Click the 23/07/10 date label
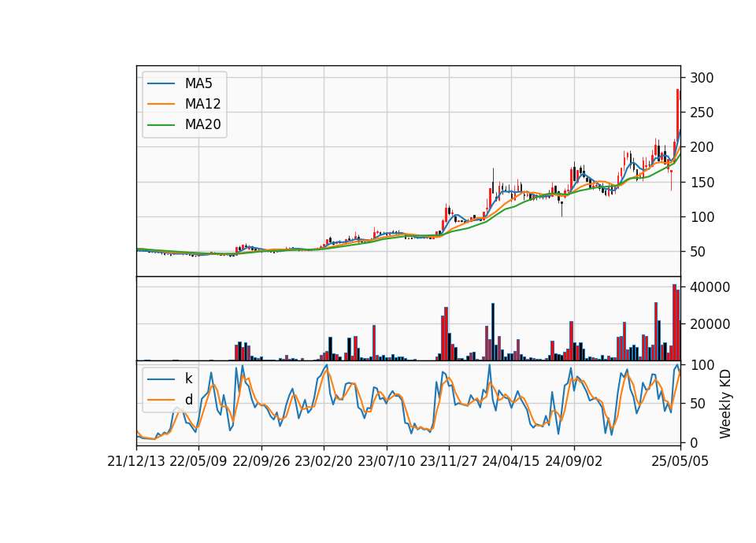Screen dimensions: 756x543 pos(386,461)
